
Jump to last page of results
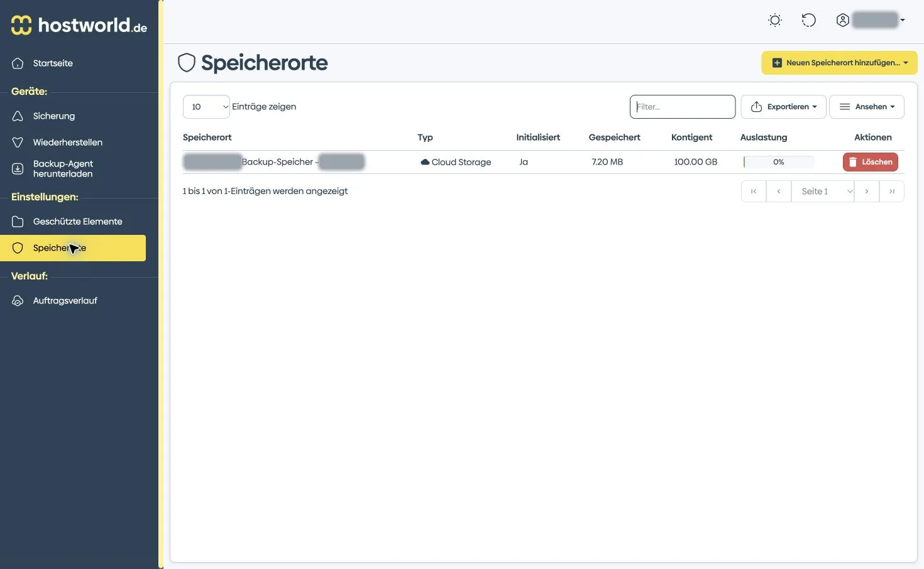(x=892, y=192)
